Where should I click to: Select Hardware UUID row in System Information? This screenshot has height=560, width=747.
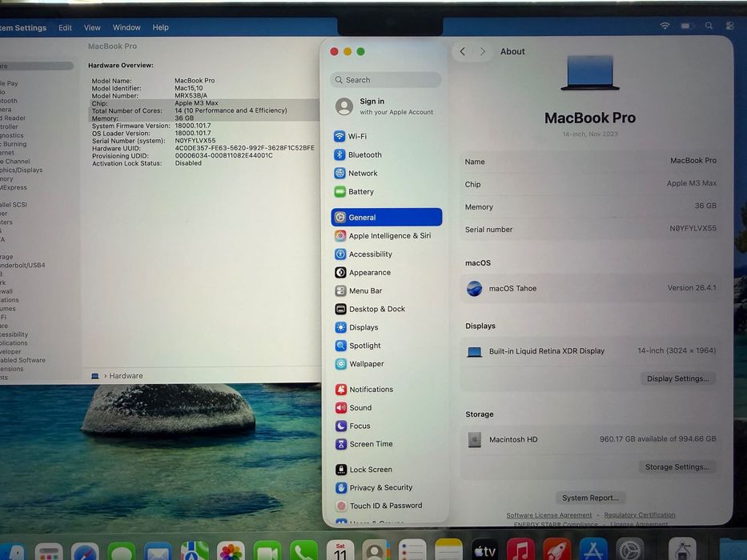coord(203,148)
